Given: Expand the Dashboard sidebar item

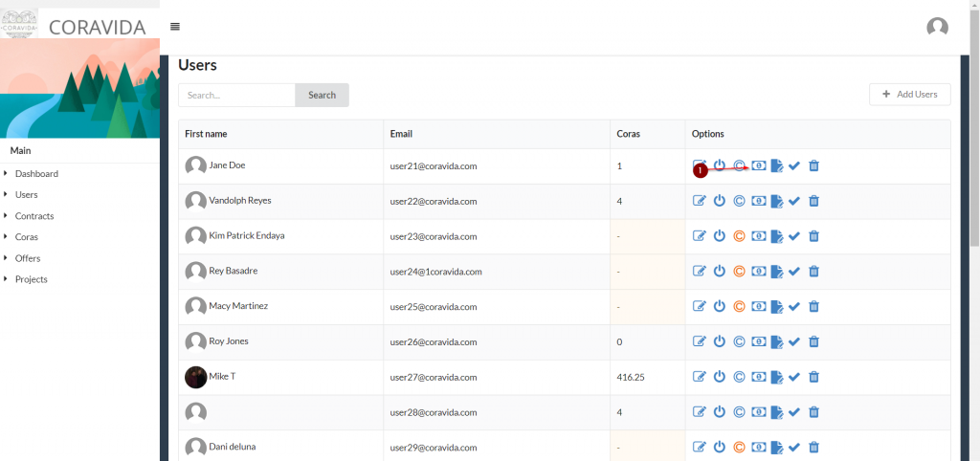Looking at the screenshot, I should (36, 174).
